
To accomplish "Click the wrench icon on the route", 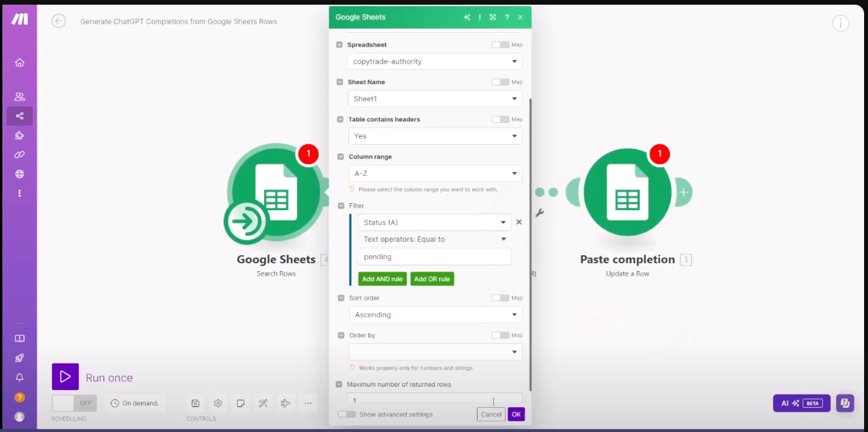I will (540, 213).
